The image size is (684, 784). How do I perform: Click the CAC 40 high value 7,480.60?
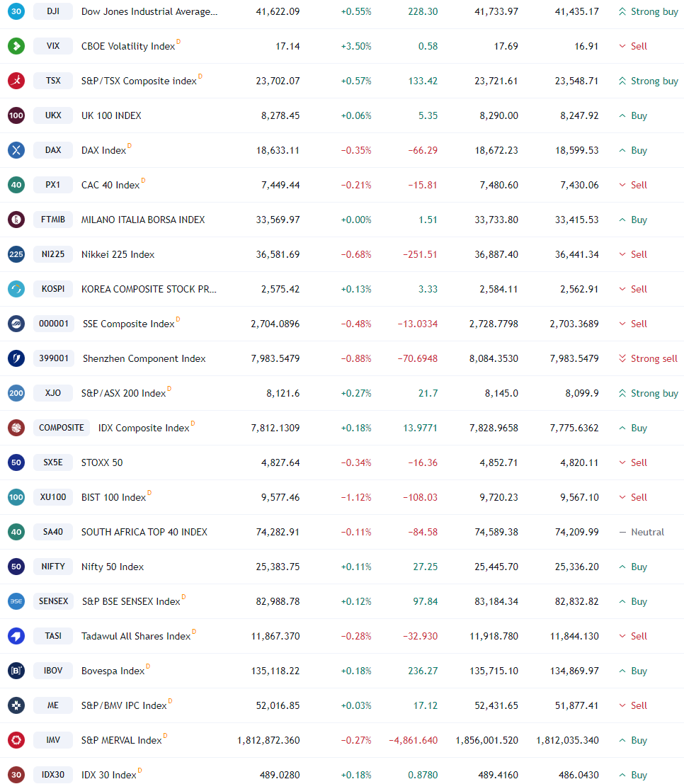click(499, 185)
